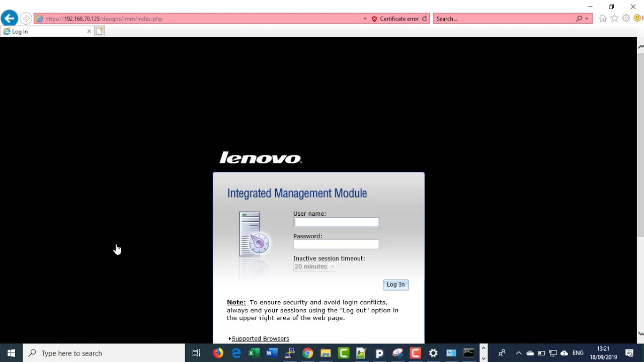Click the Log In button

395,285
